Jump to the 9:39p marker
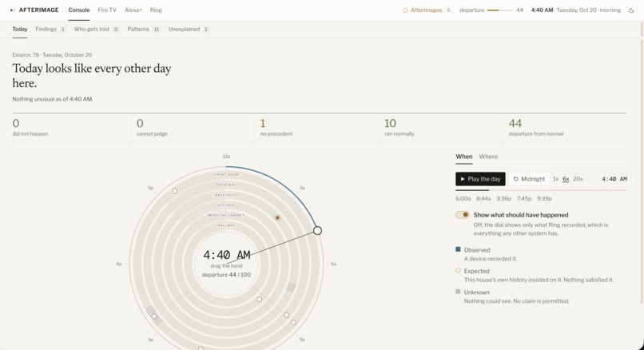 (544, 198)
